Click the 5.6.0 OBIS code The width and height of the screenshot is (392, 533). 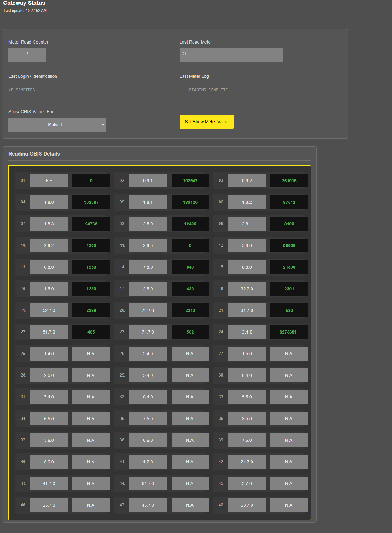[x=49, y=440]
